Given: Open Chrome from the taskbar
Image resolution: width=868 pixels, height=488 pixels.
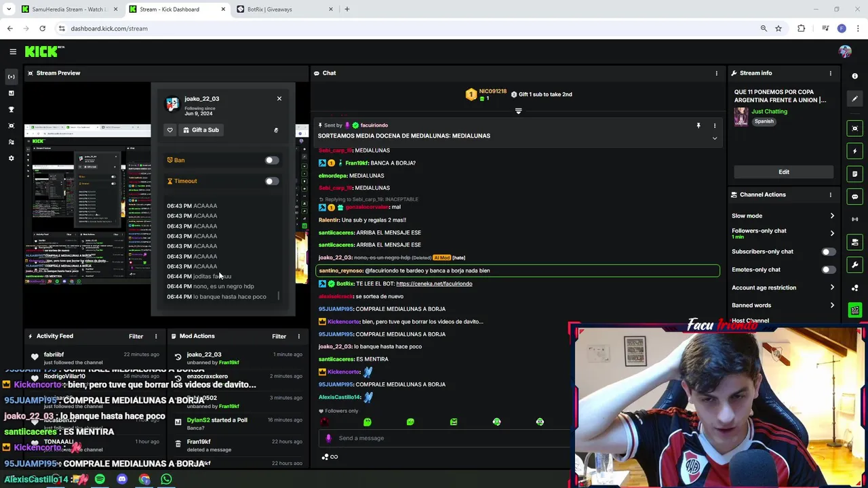Looking at the screenshot, I should 144,479.
